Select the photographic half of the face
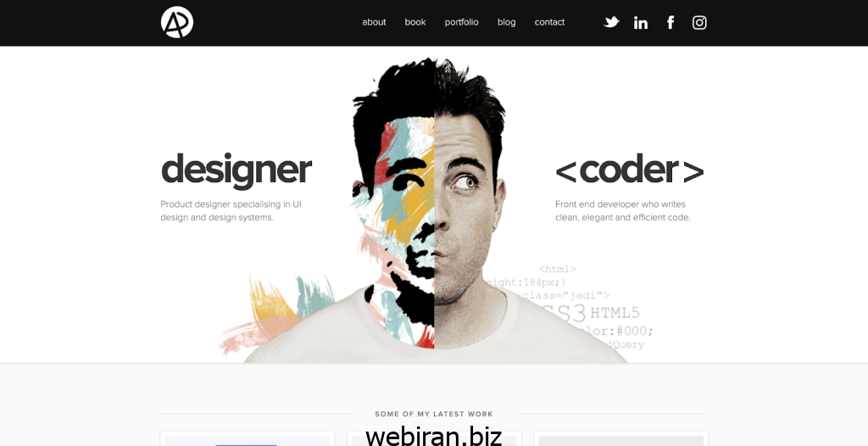The height and width of the screenshot is (446, 868). pyautogui.click(x=470, y=210)
